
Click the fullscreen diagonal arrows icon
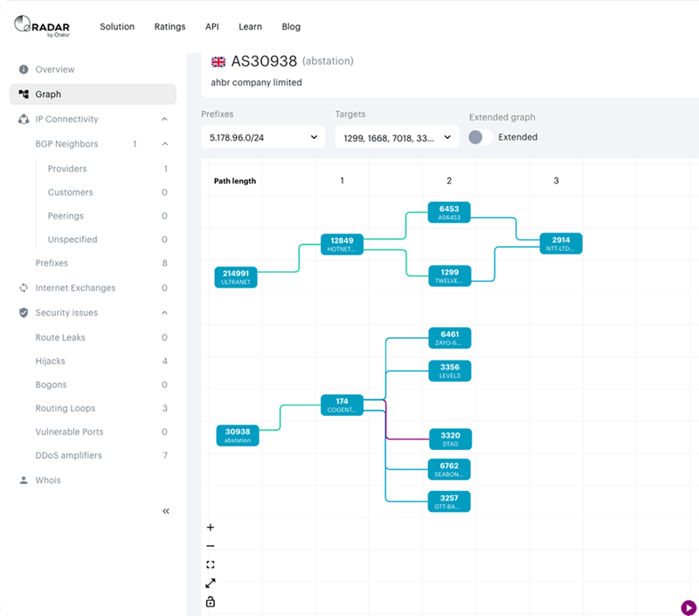click(x=211, y=583)
